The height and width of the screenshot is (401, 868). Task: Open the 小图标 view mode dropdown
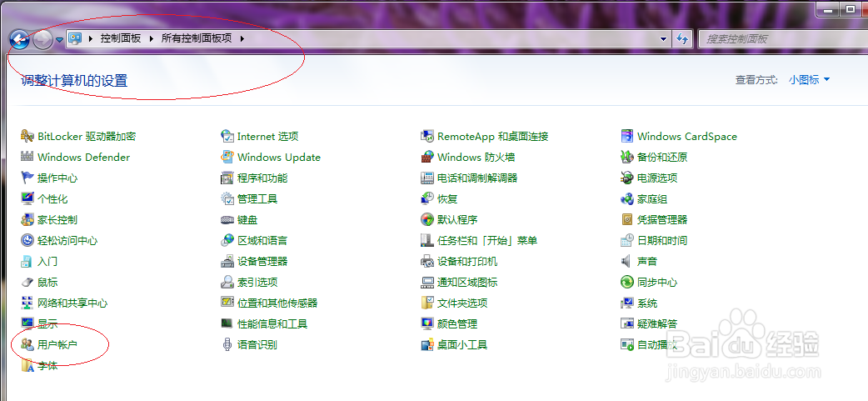810,80
